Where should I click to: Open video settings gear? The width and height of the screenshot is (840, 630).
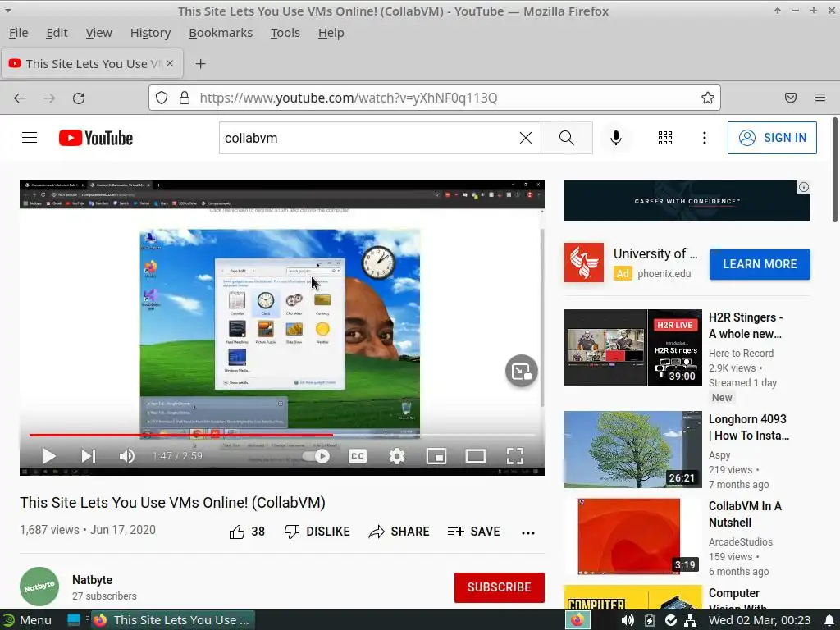click(x=397, y=456)
